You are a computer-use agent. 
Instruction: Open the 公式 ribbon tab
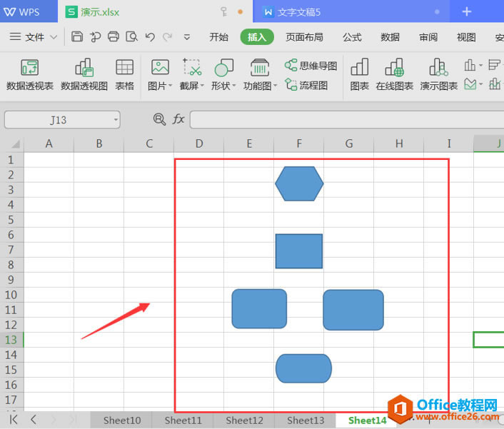[x=352, y=37]
